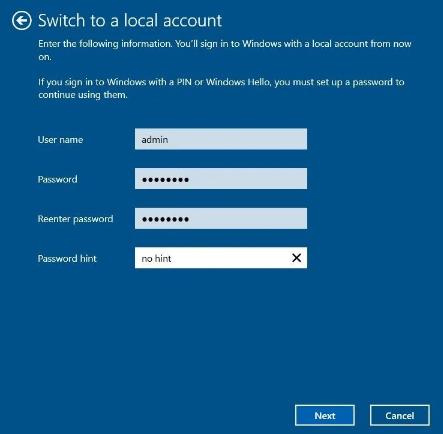Screen dimensions: 443x434
Task: Click into the User name field
Action: click(x=221, y=139)
